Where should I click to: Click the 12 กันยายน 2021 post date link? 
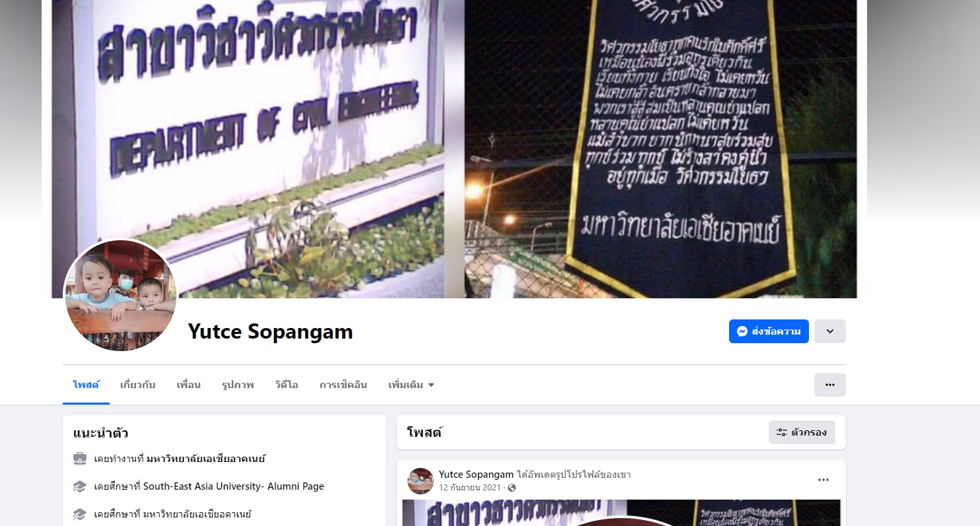point(470,488)
